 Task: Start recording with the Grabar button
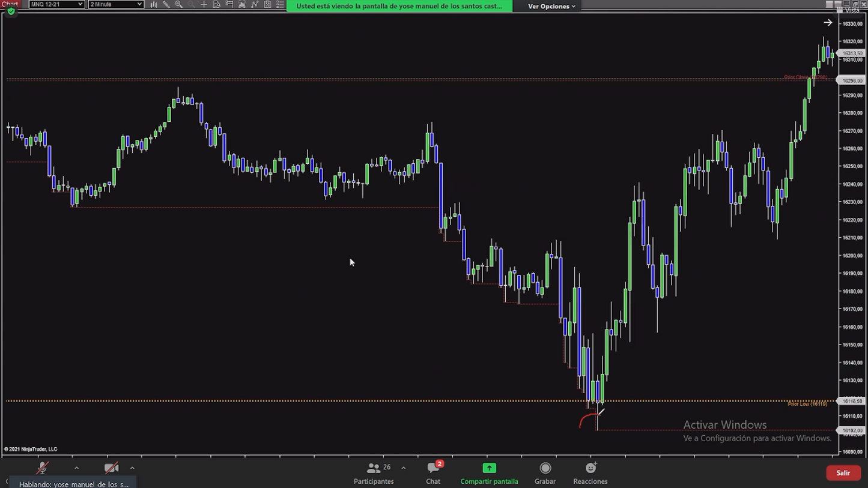545,472
